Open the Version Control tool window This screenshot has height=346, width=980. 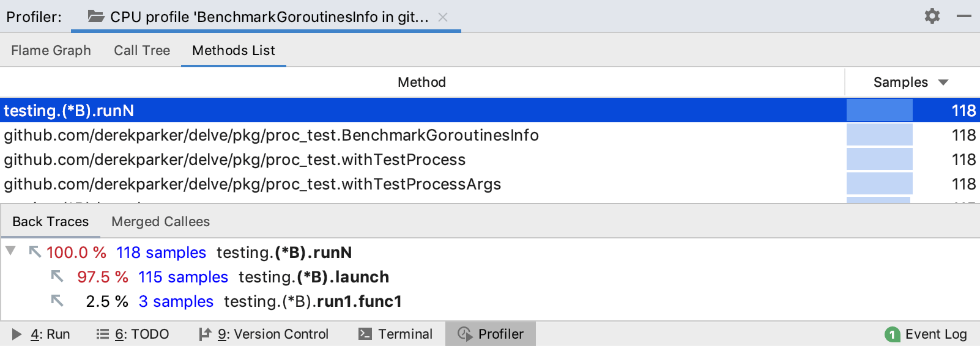tap(264, 334)
